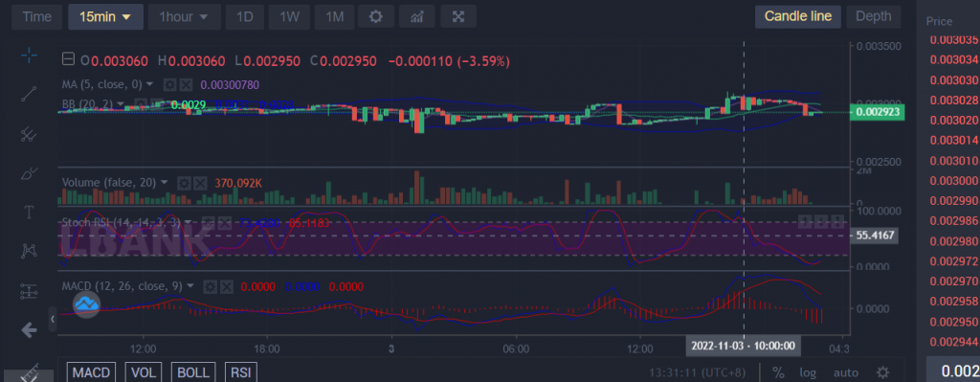Open Volume indicator settings gear

pos(183,183)
